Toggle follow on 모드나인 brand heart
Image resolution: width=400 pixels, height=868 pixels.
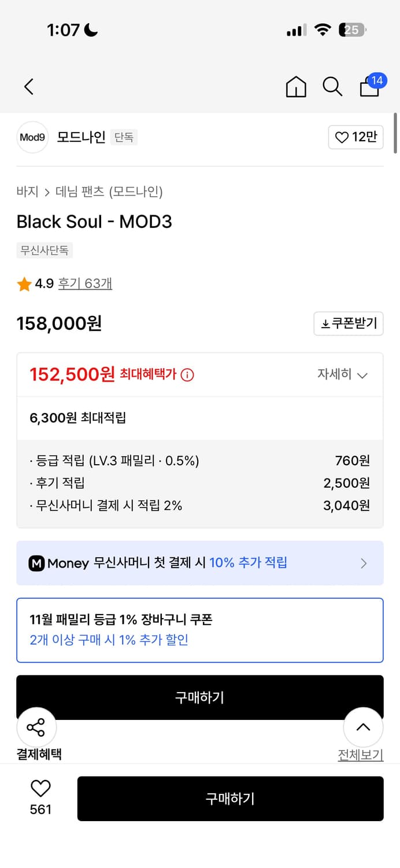click(x=355, y=137)
